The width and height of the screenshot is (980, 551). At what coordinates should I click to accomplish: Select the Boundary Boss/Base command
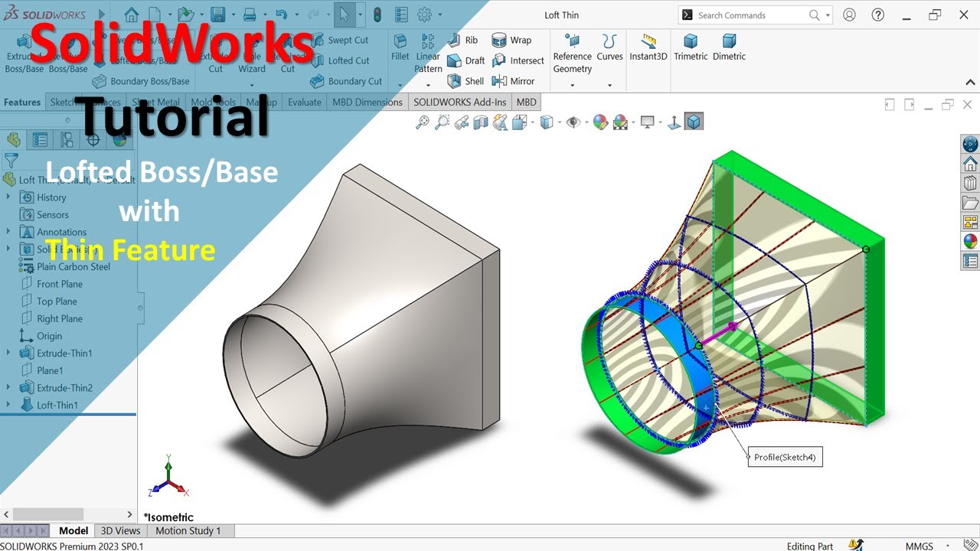(141, 80)
